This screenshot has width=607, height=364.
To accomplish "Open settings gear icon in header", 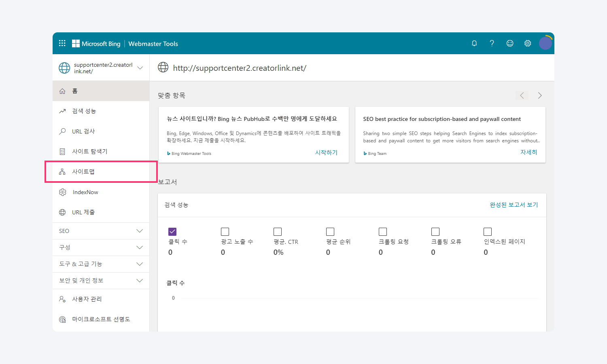I will pos(528,43).
